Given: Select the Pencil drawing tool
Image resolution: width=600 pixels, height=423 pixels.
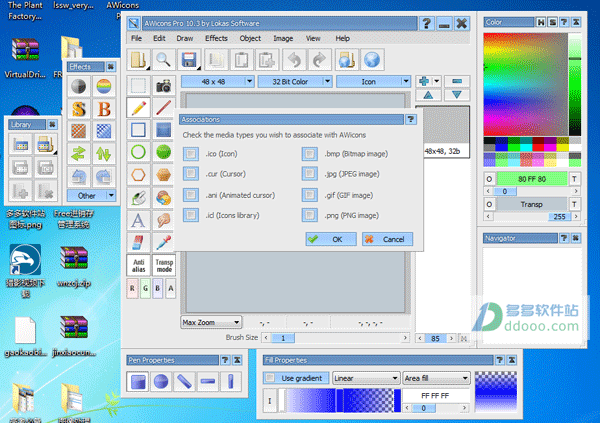Looking at the screenshot, I should tap(138, 108).
